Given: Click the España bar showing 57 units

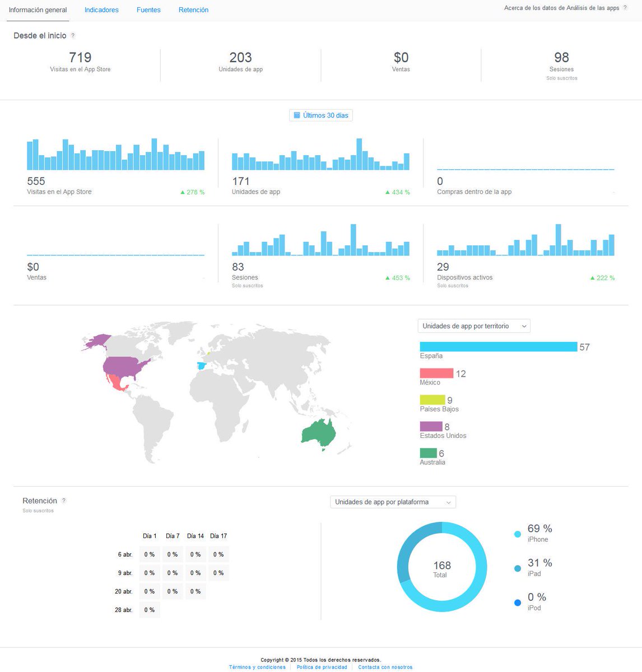Looking at the screenshot, I should 497,347.
